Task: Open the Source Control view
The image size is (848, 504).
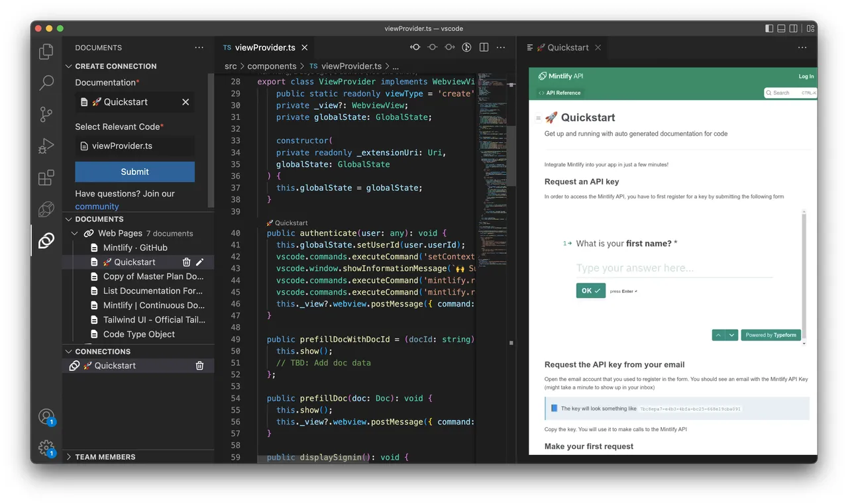Action: coord(46,114)
